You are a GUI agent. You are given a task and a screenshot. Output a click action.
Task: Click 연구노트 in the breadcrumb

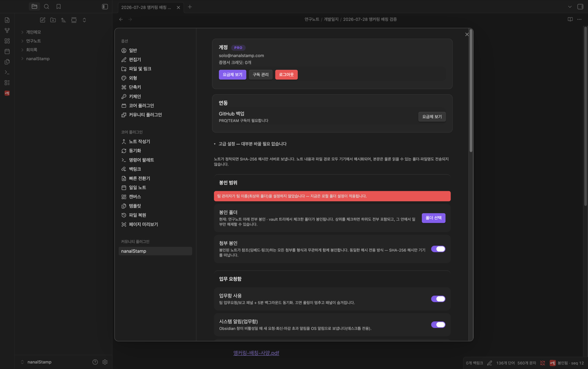[x=312, y=19]
